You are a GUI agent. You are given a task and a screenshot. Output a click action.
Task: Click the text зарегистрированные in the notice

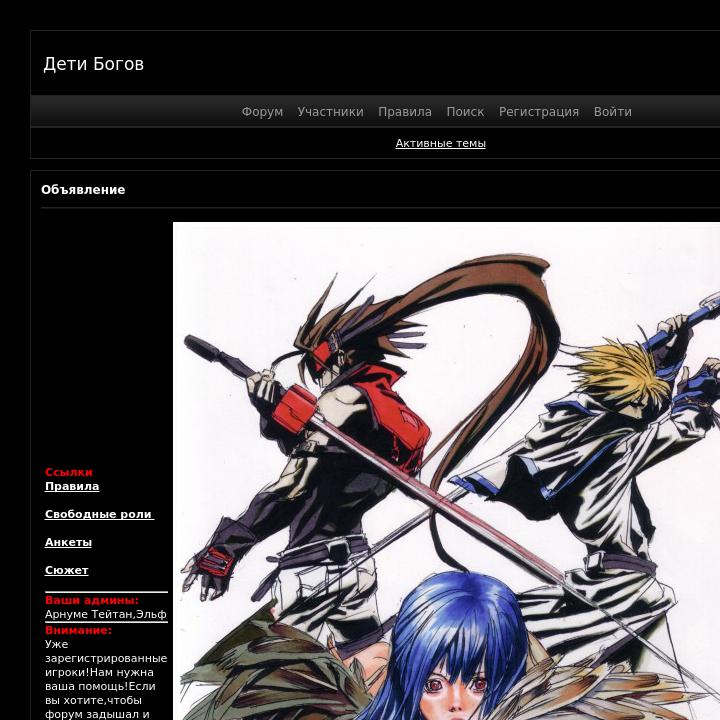coord(106,658)
